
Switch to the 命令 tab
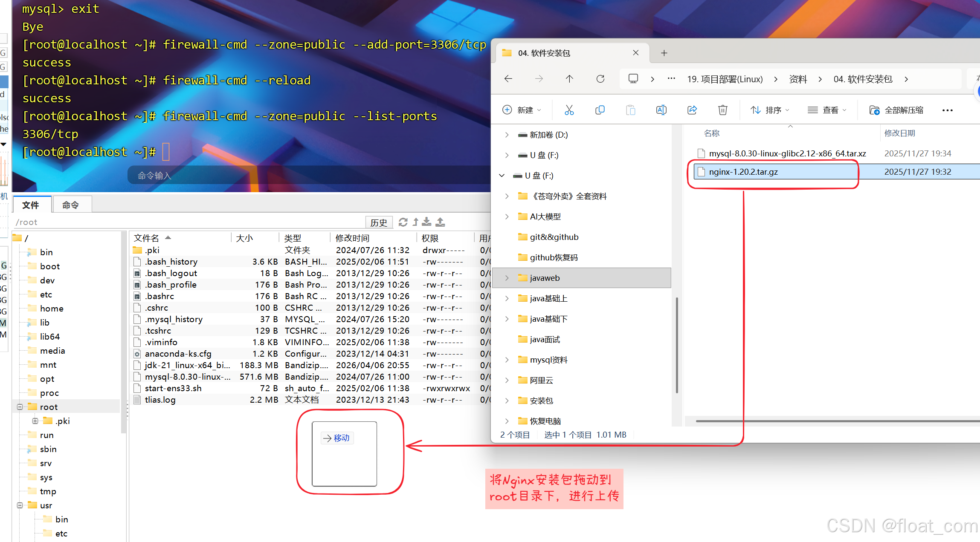pos(70,205)
